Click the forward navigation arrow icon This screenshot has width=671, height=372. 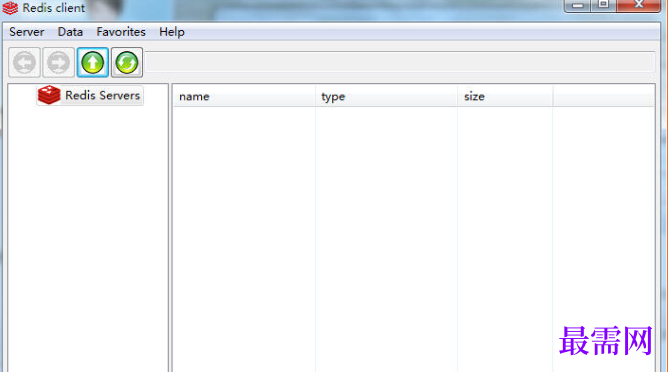click(59, 62)
